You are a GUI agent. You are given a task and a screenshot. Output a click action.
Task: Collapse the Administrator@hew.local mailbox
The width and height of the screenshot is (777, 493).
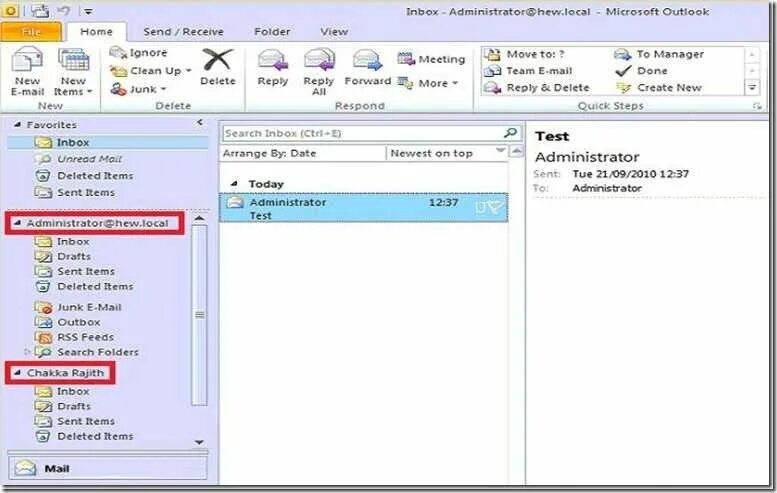click(18, 223)
